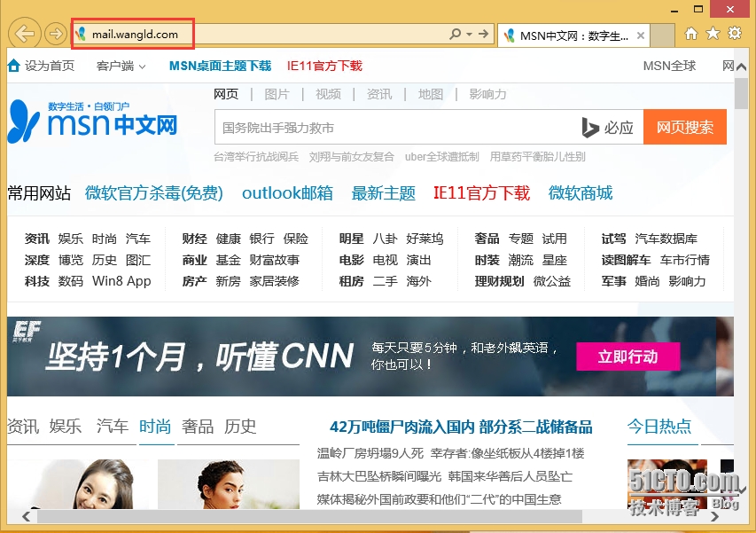Click the updo-hair woman fashion thumbnail

(x=229, y=484)
